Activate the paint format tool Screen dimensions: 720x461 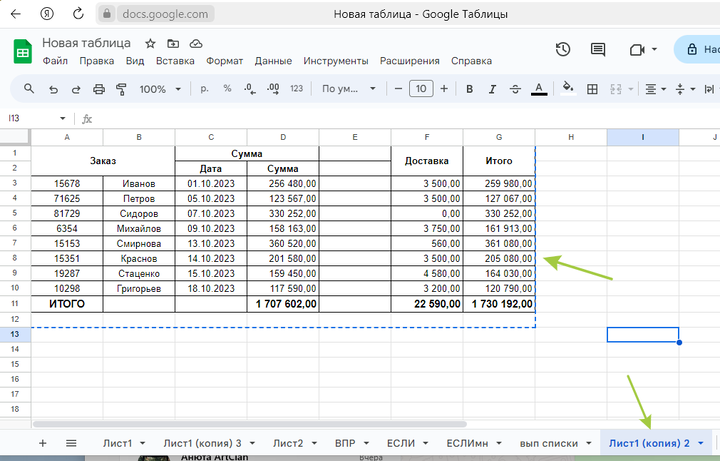[121, 89]
